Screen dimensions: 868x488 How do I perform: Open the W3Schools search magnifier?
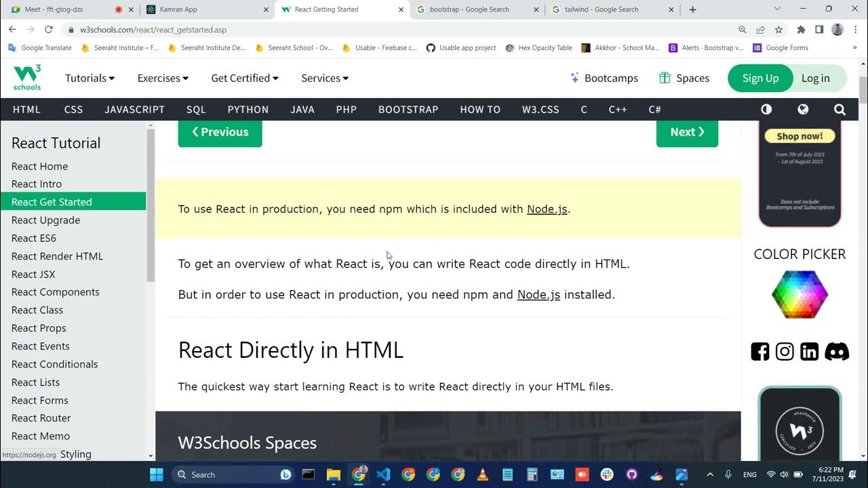(x=840, y=109)
